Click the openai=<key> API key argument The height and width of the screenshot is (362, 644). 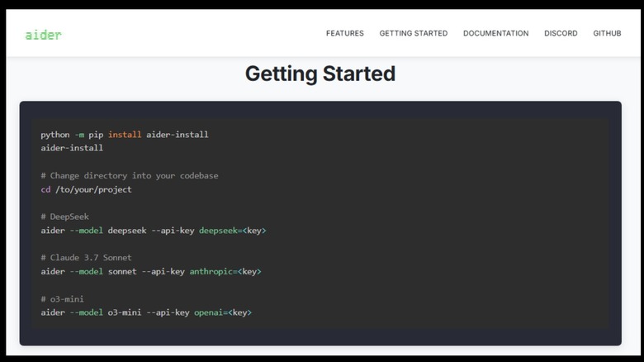(x=222, y=312)
